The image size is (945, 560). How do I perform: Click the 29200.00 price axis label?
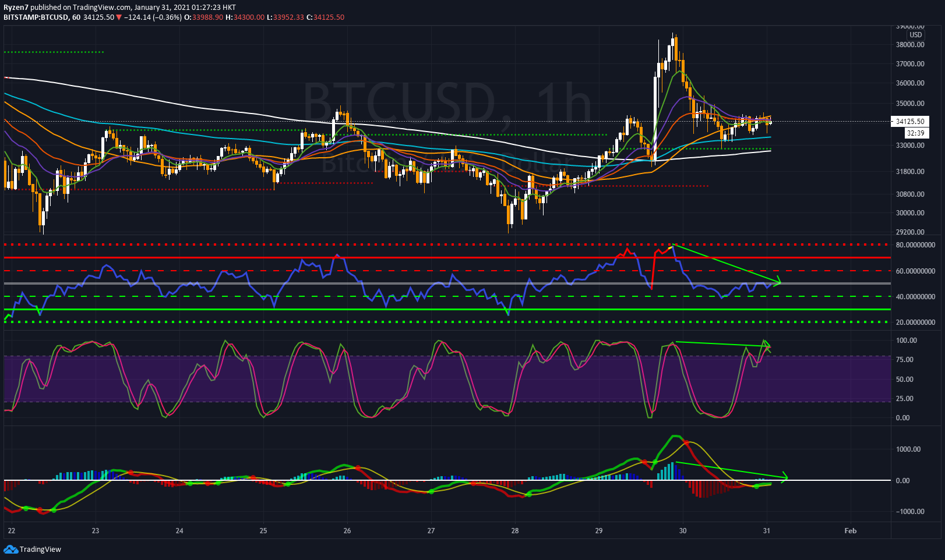(x=910, y=232)
